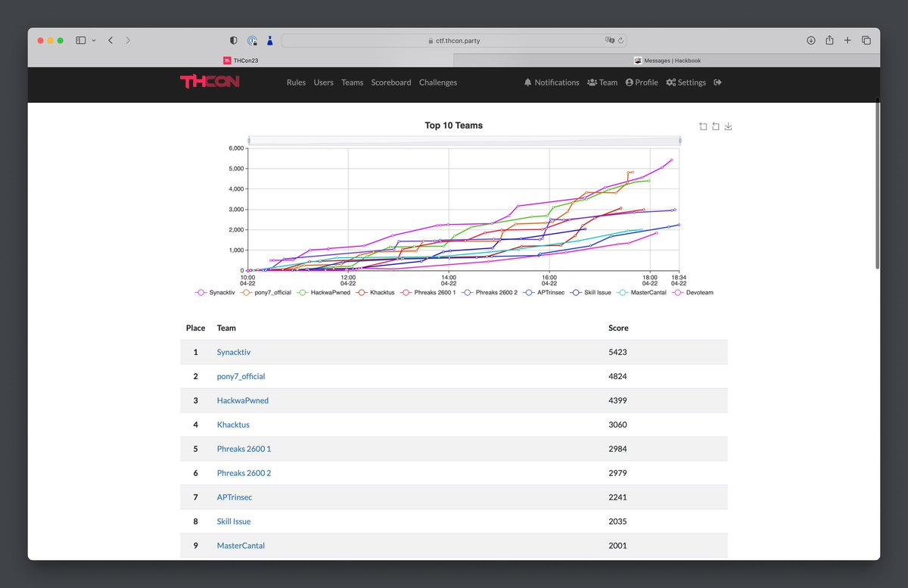The width and height of the screenshot is (908, 588).
Task: Click the Safari share icon
Action: click(x=829, y=40)
